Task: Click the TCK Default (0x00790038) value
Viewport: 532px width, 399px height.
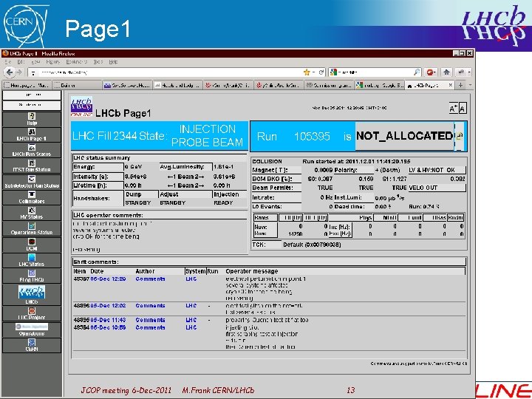Action: pos(312,245)
